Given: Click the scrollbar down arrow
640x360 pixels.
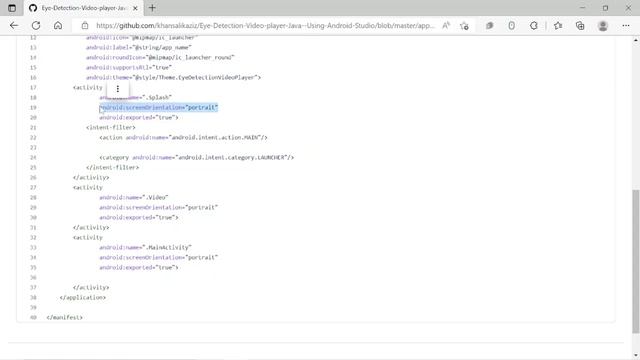Looking at the screenshot, I should tap(636, 355).
